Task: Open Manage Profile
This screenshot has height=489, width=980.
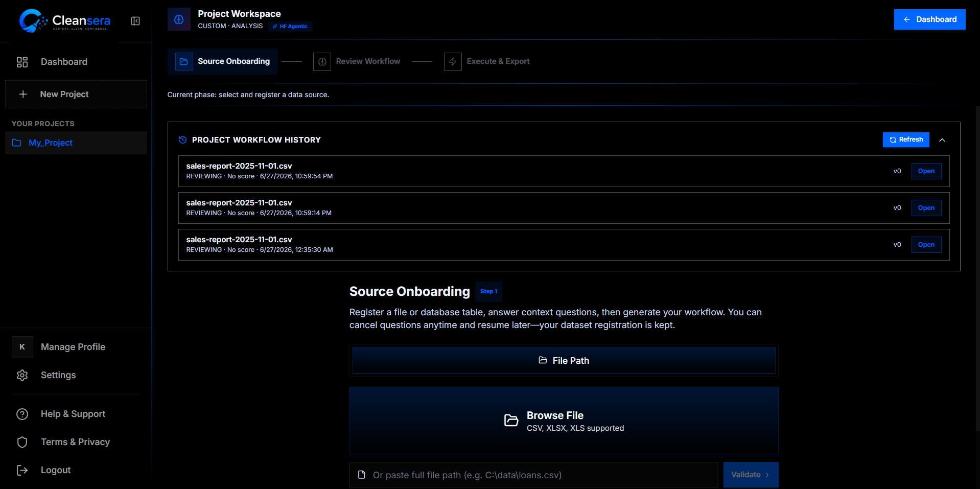Action: point(76,347)
